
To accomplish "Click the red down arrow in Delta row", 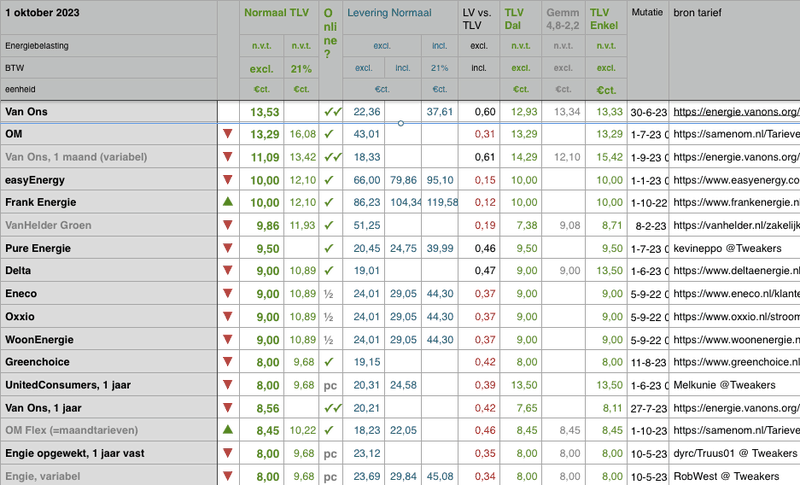I will tap(228, 270).
